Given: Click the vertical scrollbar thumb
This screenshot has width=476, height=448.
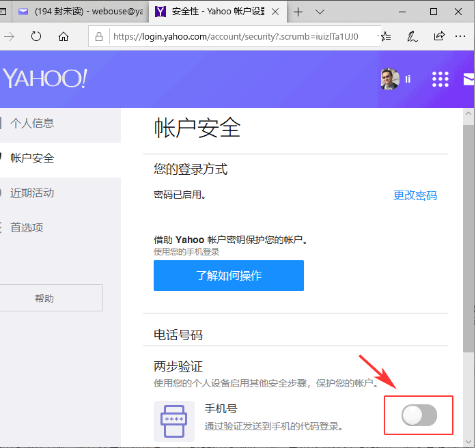Looking at the screenshot, I should pos(468,238).
